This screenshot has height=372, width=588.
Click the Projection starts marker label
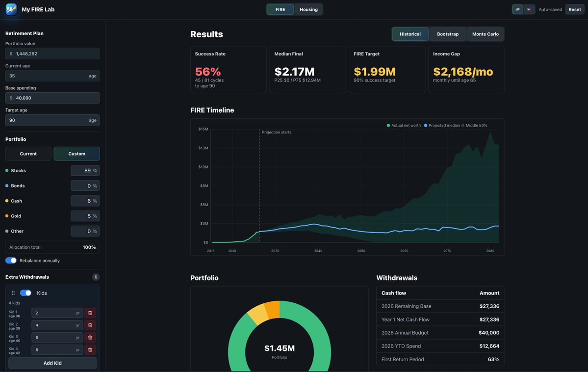point(277,132)
